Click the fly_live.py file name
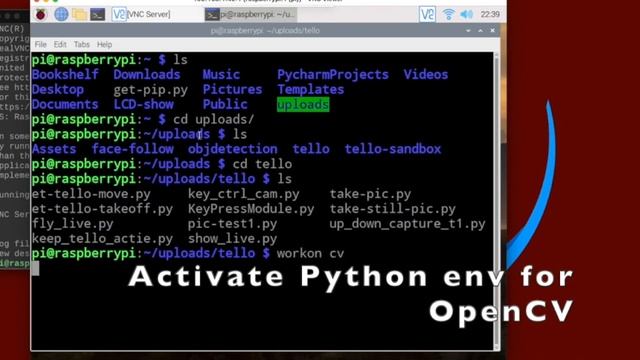 pos(73,224)
